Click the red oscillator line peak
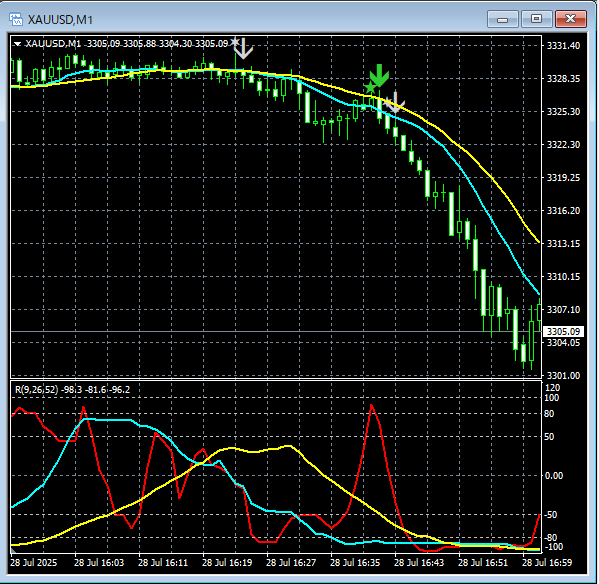This screenshot has width=599, height=584. pos(371,406)
